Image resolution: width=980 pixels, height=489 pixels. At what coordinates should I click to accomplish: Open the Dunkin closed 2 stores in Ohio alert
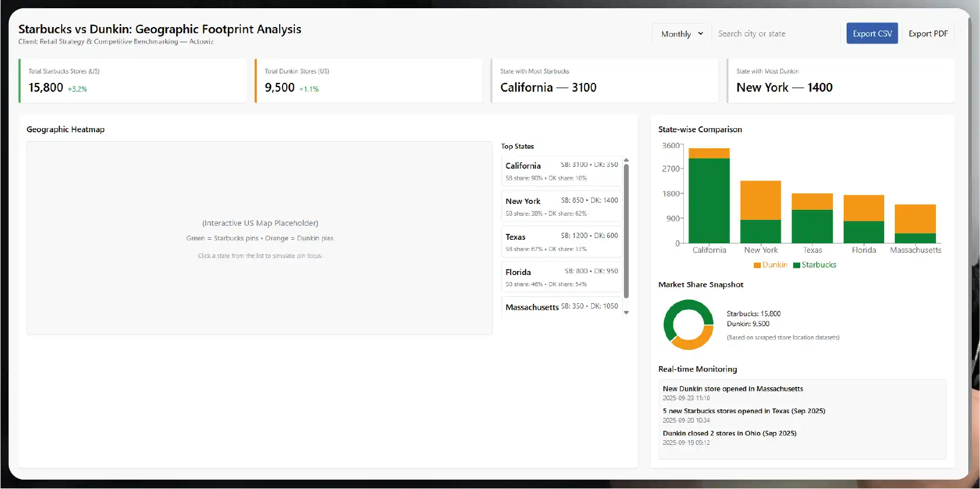(730, 434)
